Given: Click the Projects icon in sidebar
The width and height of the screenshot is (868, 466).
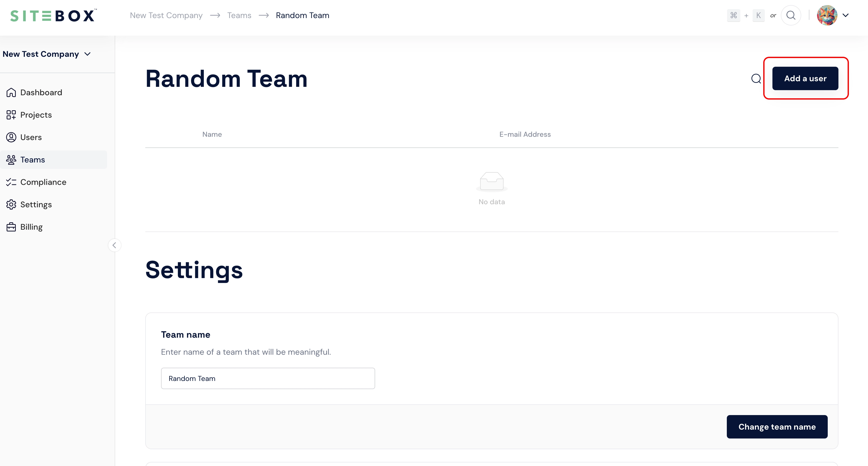Looking at the screenshot, I should click(x=11, y=114).
